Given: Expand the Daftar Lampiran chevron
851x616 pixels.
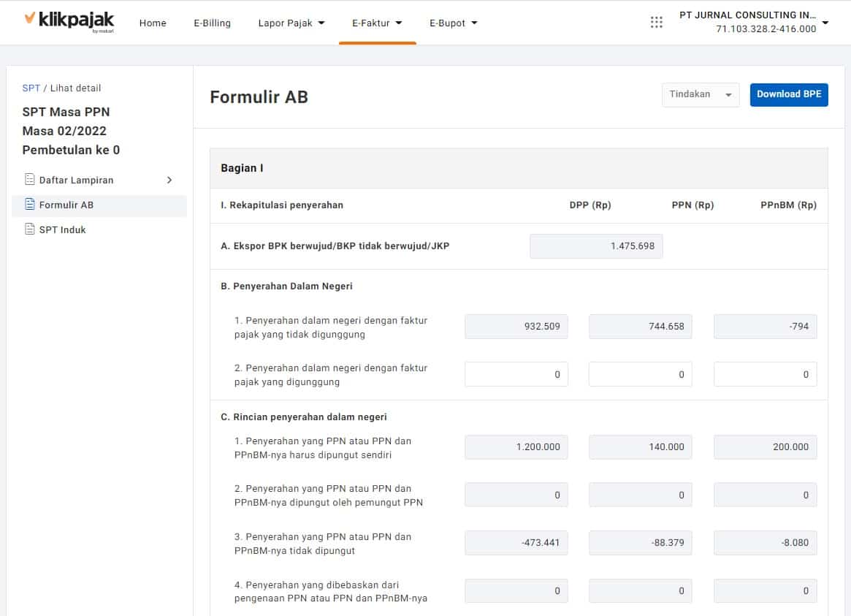Looking at the screenshot, I should click(169, 180).
